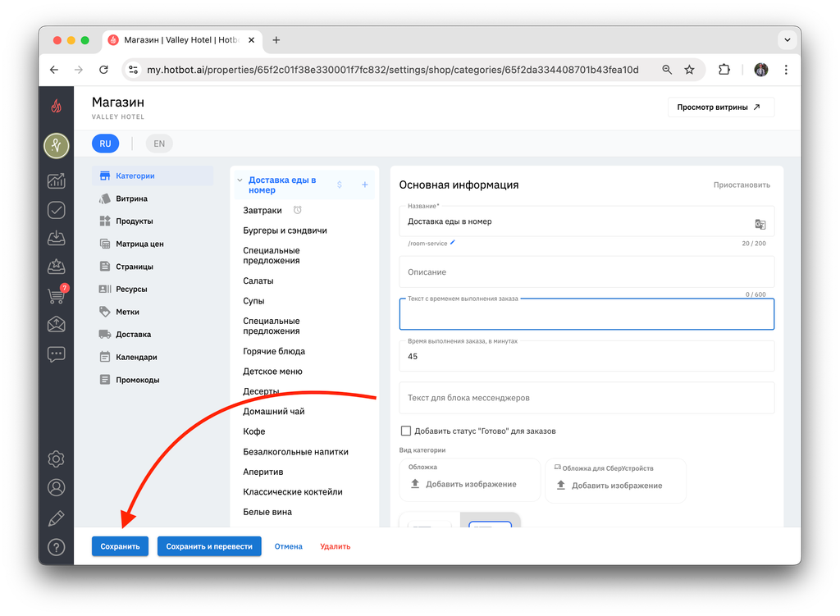Open the help question mark icon
Image resolution: width=840 pixels, height=616 pixels.
tap(57, 547)
